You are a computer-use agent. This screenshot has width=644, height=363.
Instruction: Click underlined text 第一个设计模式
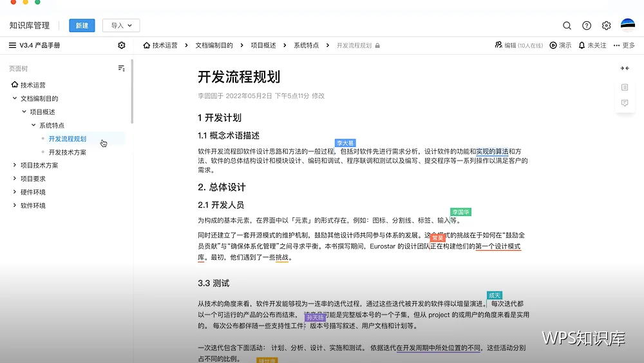coord(498,246)
